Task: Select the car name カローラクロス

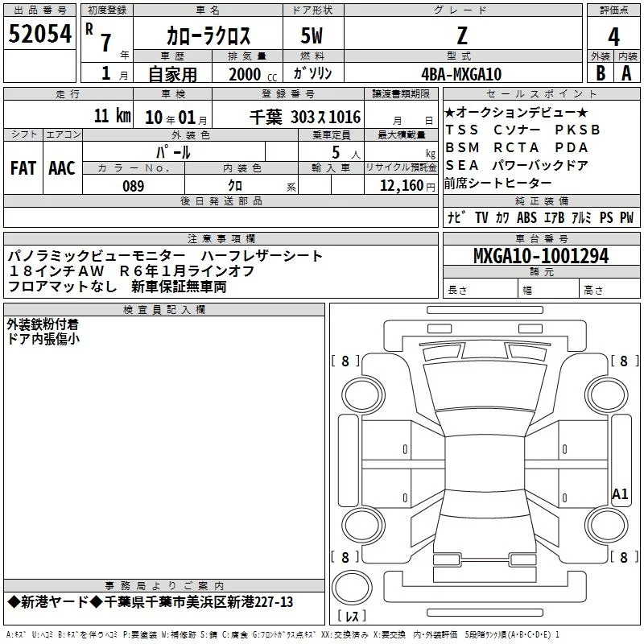Action: pyautogui.click(x=208, y=36)
